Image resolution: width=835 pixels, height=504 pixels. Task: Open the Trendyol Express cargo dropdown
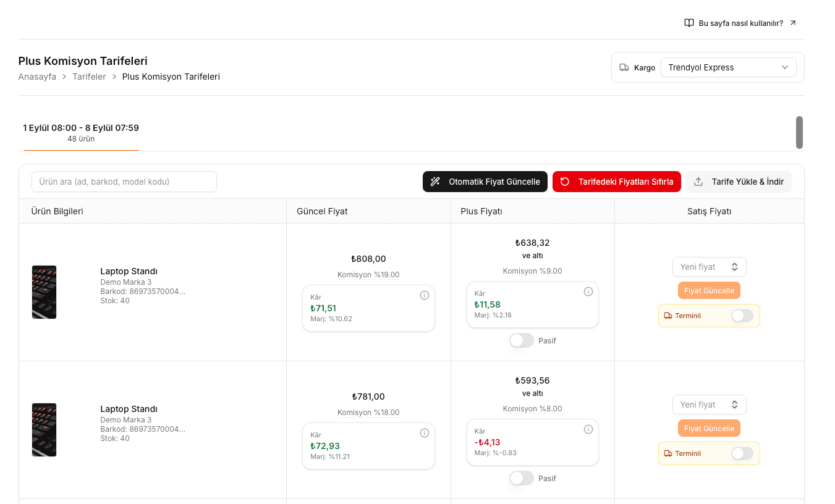tap(729, 67)
